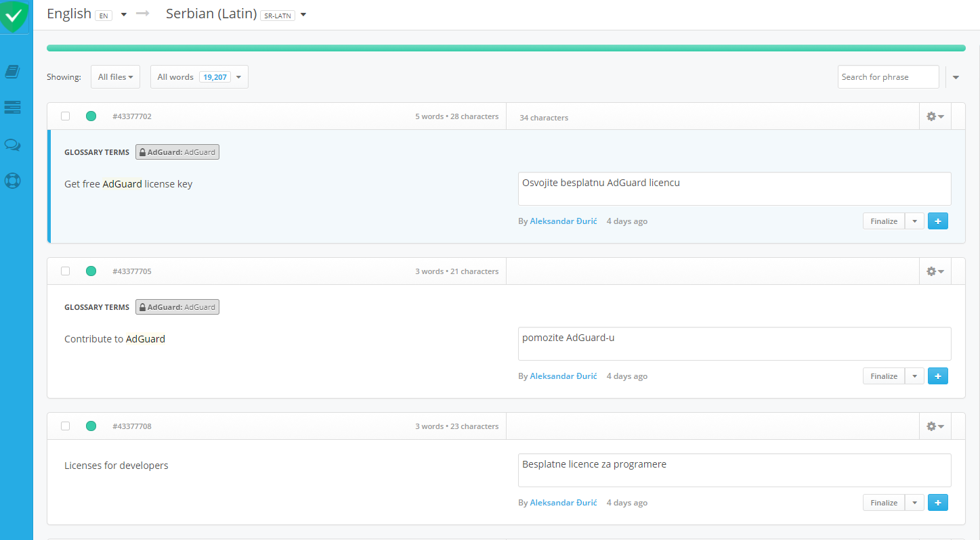This screenshot has height=540, width=980.
Task: Click source text 'Contribute to AdGuard'
Action: pyautogui.click(x=114, y=339)
